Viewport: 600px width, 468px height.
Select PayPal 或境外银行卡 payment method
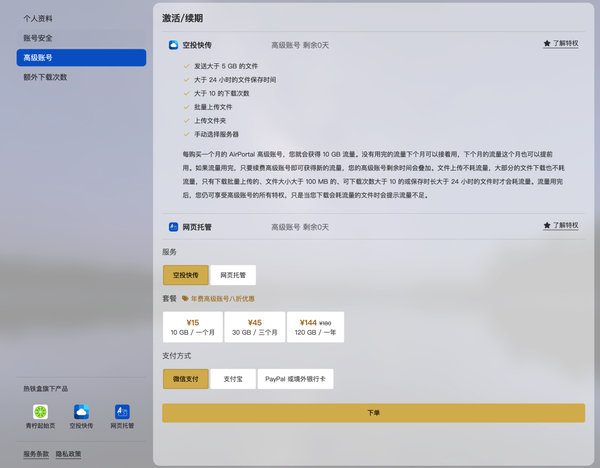(295, 379)
